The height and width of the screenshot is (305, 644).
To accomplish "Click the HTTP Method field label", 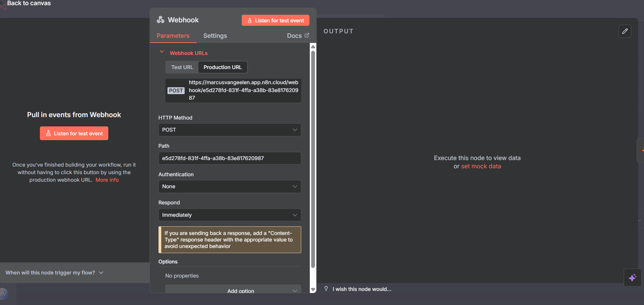I will coord(175,118).
